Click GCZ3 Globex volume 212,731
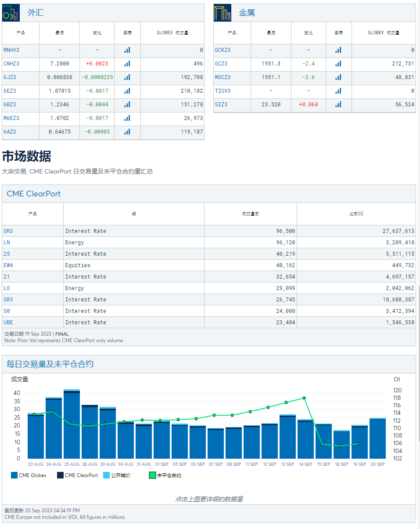This screenshot has width=420, height=529. tap(403, 64)
